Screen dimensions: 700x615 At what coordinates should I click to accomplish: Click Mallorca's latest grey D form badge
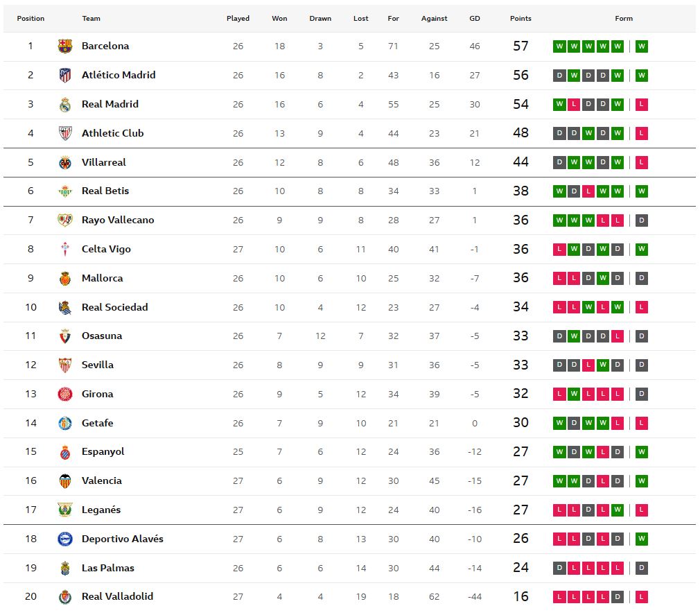(x=642, y=278)
